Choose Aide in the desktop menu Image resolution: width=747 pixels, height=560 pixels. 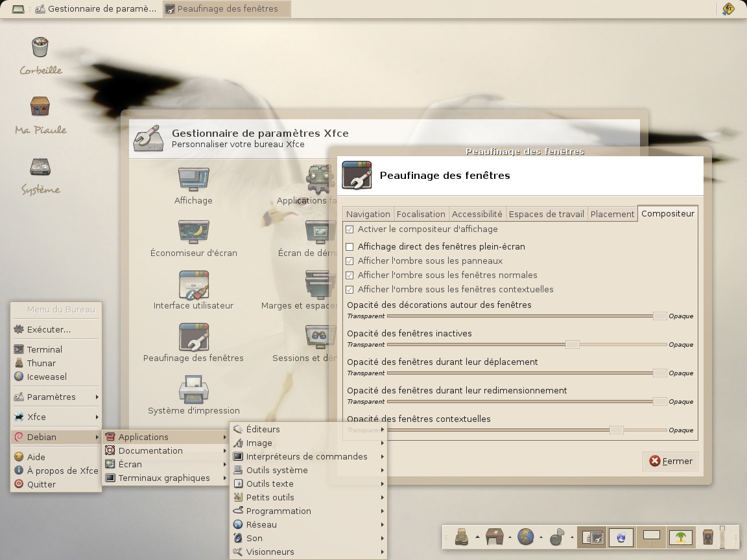(56, 457)
